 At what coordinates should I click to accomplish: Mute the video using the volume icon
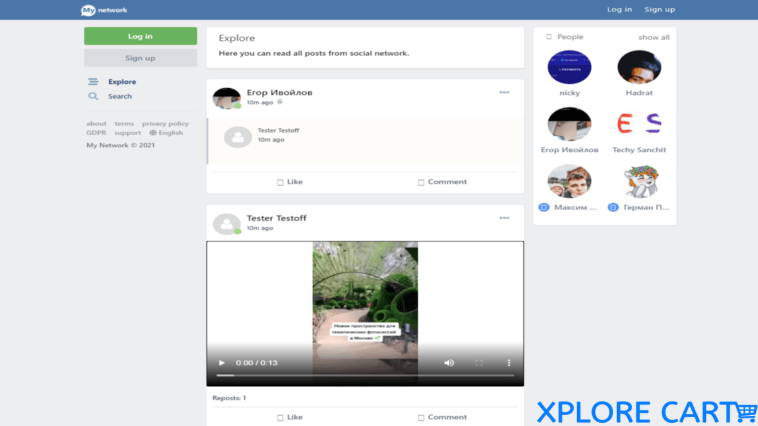pos(449,363)
